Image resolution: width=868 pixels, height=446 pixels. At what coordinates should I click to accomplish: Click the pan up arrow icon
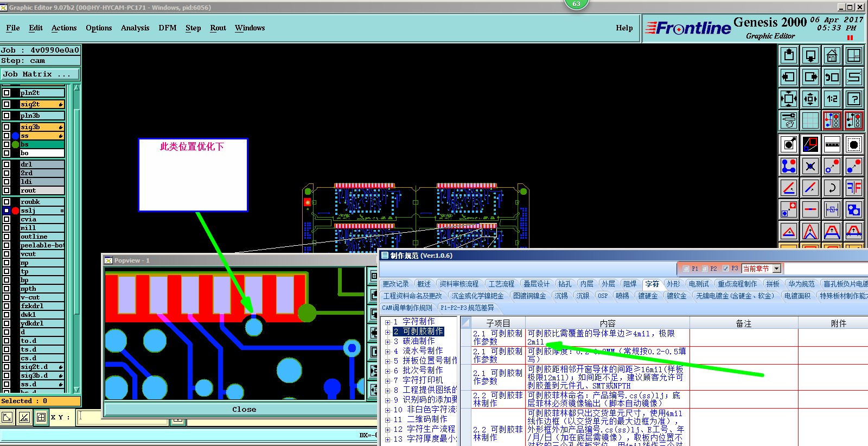(789, 55)
